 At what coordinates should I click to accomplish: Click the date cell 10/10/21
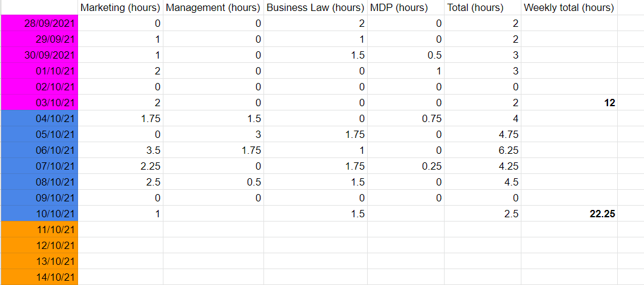coord(39,214)
